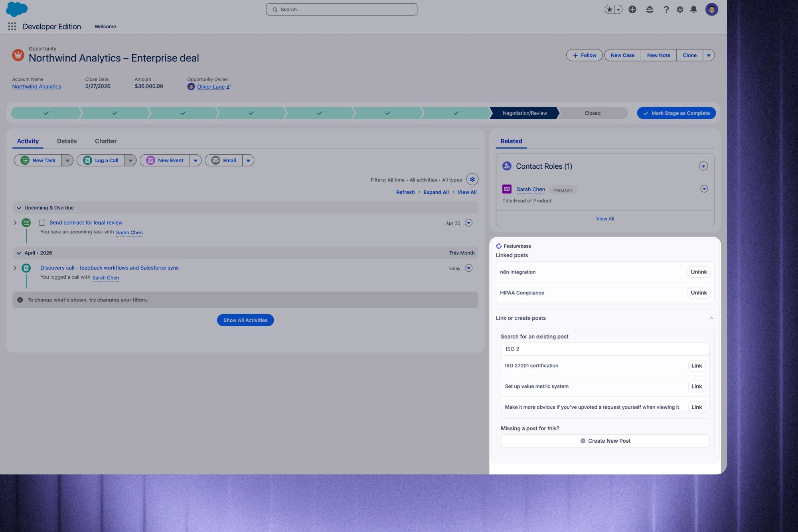The image size is (798, 532).
Task: Select the Related tab
Action: coord(511,141)
